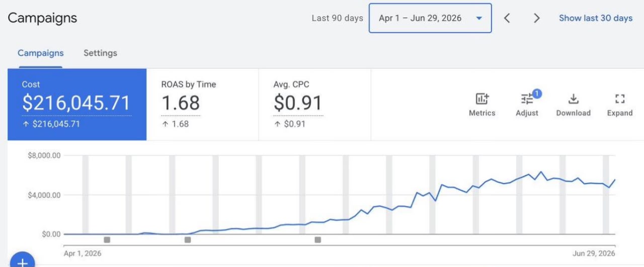The width and height of the screenshot is (644, 267).
Task: Click the cost line peak on the chart
Action: coord(541,172)
